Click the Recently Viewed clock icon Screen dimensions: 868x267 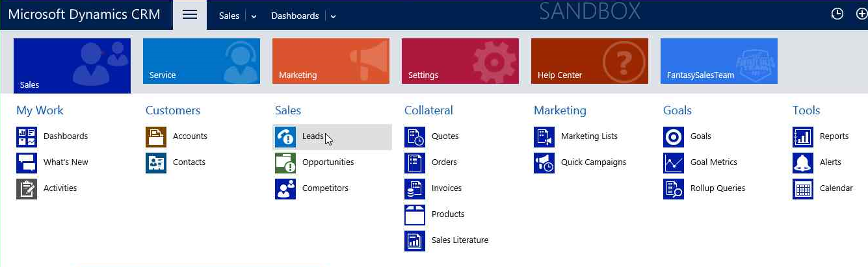pos(837,14)
